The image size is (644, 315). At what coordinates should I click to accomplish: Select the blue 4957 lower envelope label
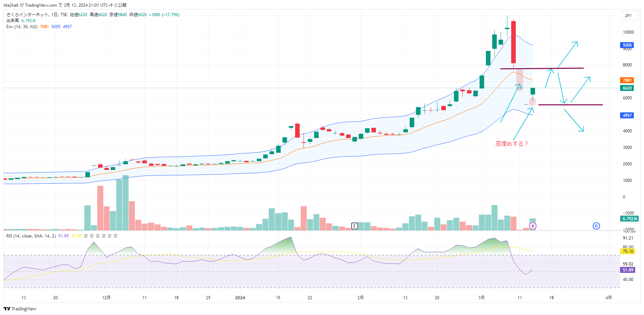click(627, 115)
